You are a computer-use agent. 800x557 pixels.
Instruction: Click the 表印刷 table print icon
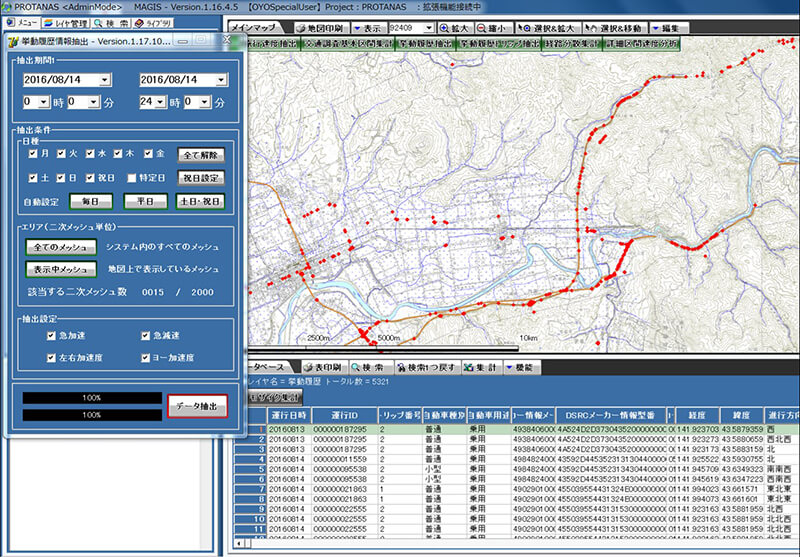point(327,367)
